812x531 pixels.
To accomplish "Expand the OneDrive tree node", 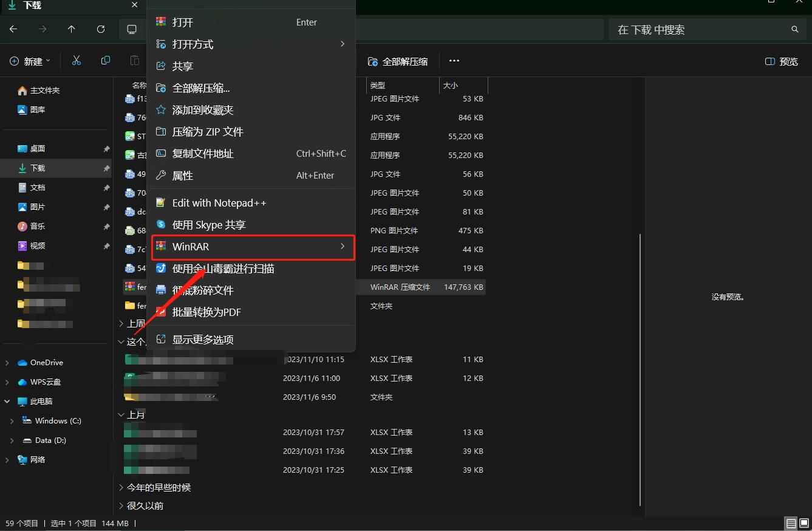I will pyautogui.click(x=7, y=363).
